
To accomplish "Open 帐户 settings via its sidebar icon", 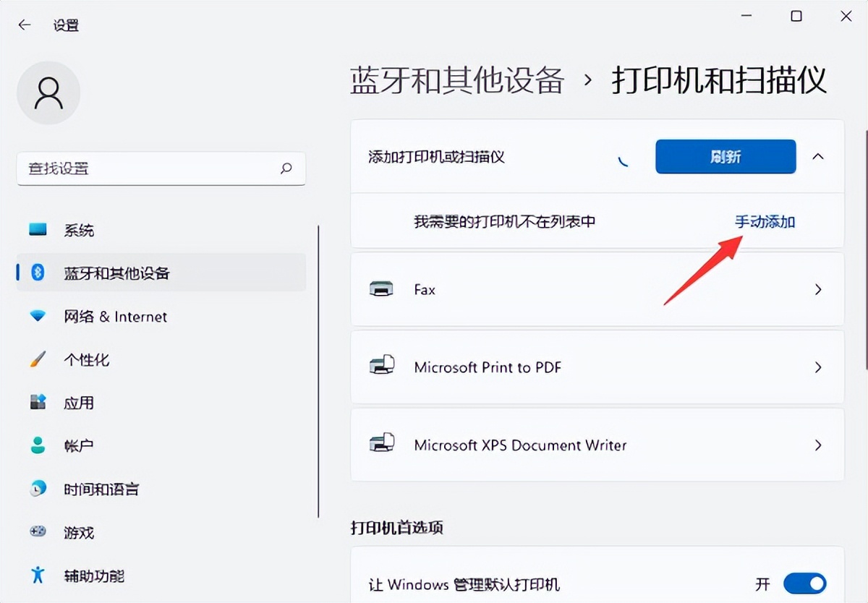I will click(x=37, y=446).
